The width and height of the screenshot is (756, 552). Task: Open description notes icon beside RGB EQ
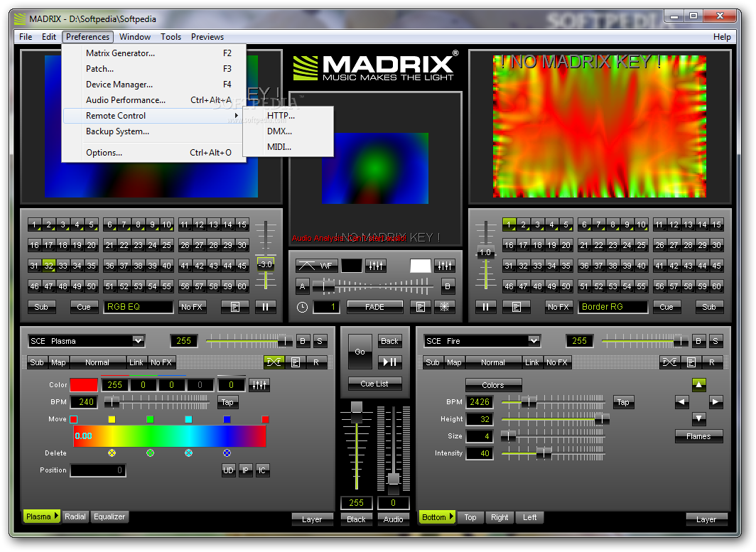click(x=234, y=307)
